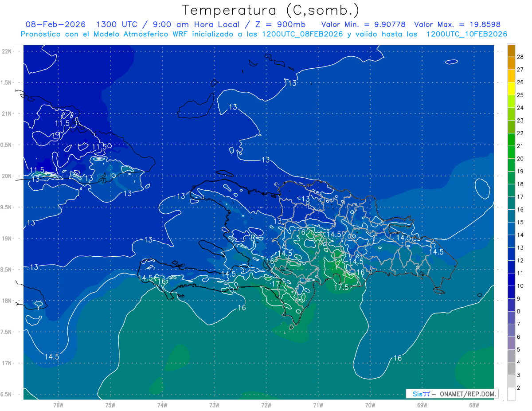The height and width of the screenshot is (411, 532).
Task: Click the '1200UTC_10FEB2026' valid-until timestamp
Action: pos(467,34)
